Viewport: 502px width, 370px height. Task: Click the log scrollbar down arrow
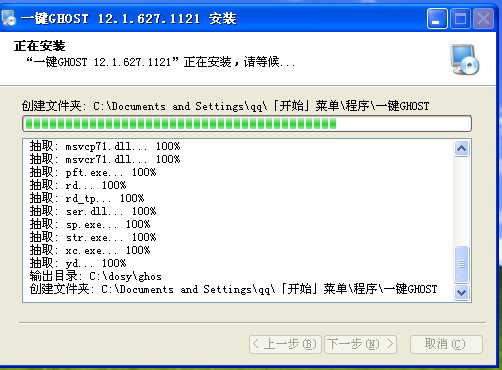click(462, 292)
